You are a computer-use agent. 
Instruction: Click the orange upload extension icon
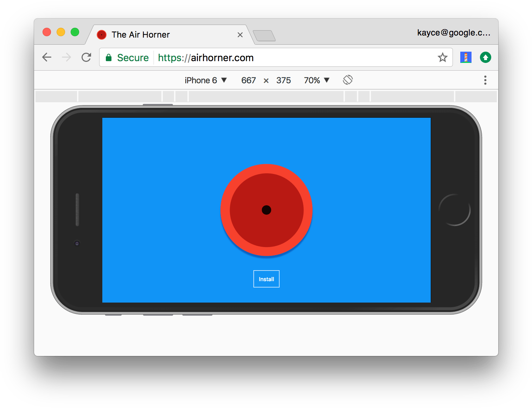pyautogui.click(x=486, y=57)
